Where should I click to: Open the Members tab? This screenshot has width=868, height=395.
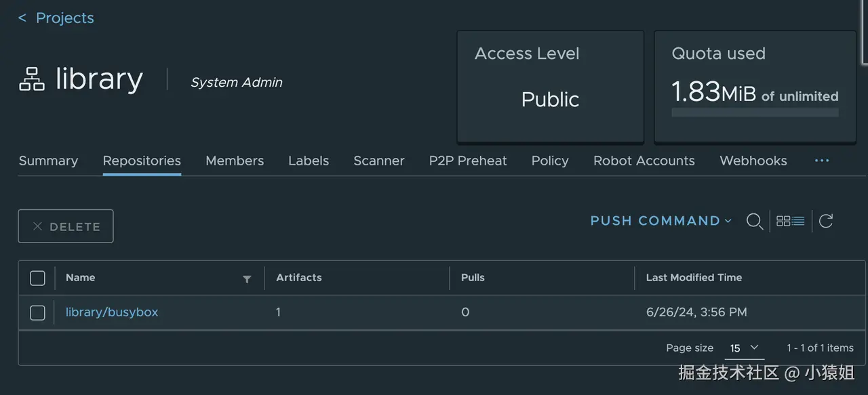point(235,161)
